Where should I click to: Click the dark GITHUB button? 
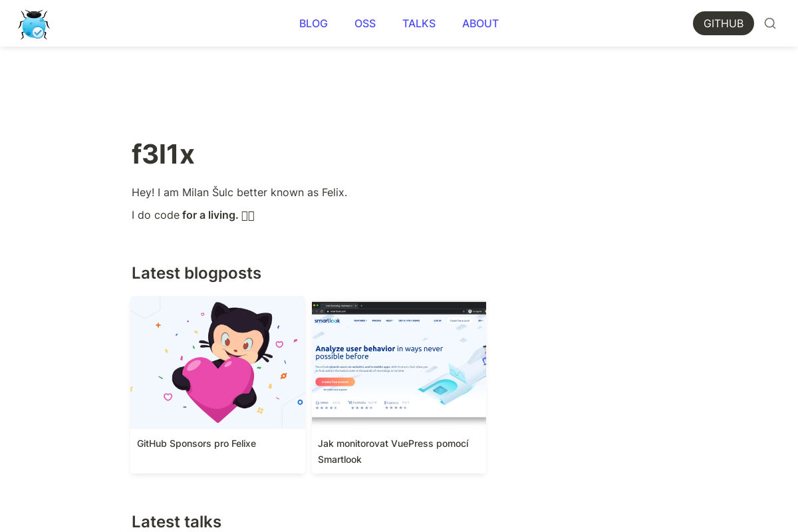(x=724, y=23)
